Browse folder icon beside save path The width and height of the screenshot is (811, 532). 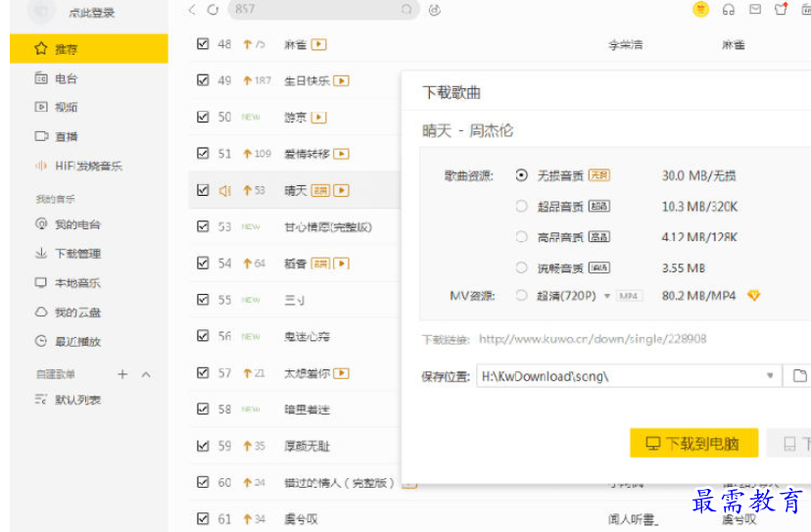[x=799, y=375]
